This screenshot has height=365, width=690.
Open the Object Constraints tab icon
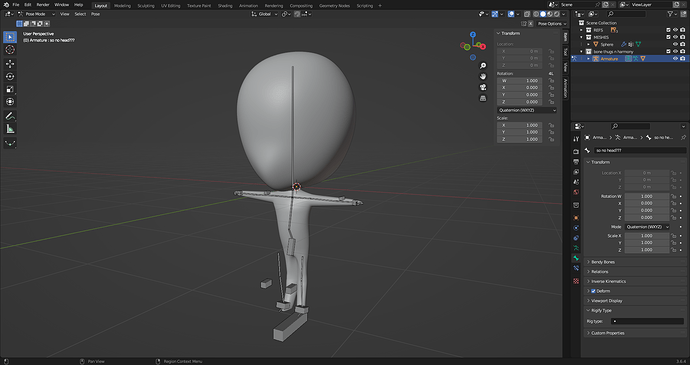pos(576,238)
